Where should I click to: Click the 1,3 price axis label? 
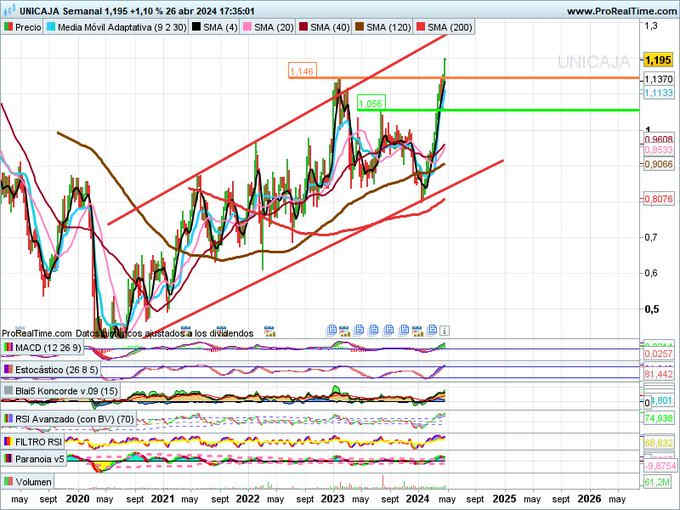[x=651, y=26]
